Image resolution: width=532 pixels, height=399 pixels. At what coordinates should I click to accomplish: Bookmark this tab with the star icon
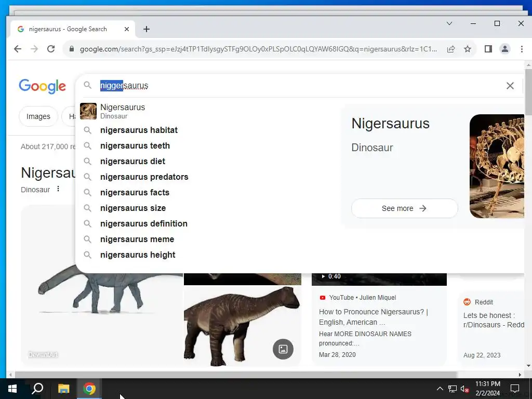468,49
